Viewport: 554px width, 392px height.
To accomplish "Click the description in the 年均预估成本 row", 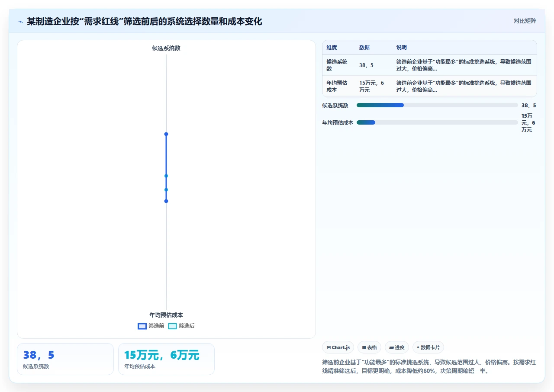I will [x=464, y=86].
